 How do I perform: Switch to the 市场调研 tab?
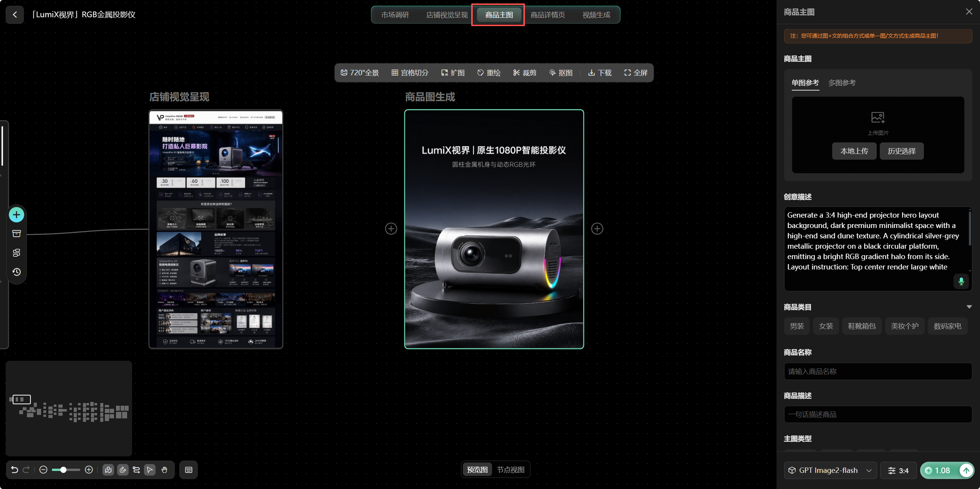point(395,15)
